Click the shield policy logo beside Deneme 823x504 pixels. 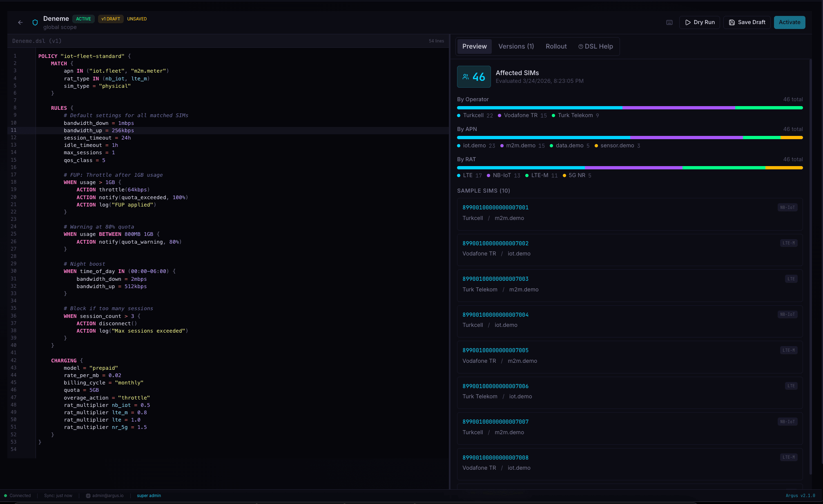[35, 22]
